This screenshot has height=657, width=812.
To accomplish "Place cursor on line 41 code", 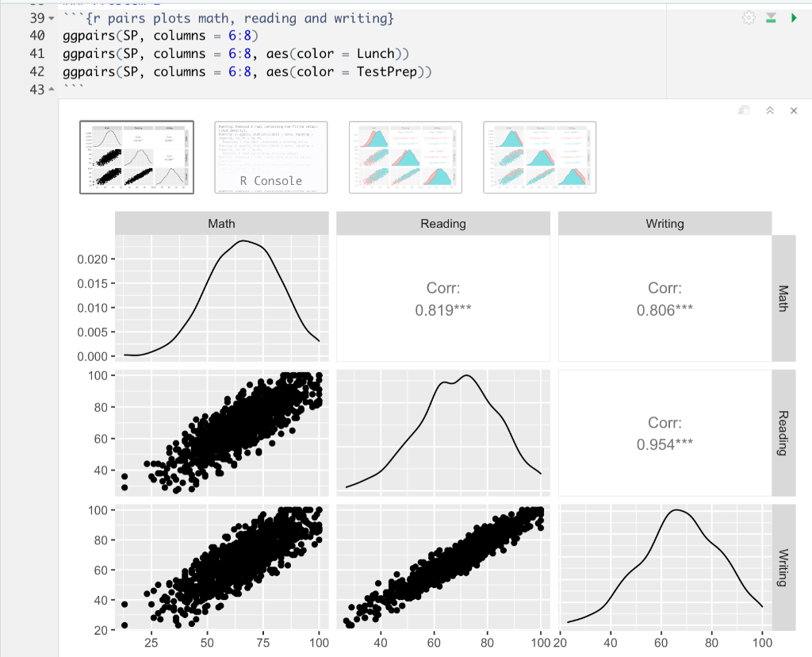I will 236,54.
